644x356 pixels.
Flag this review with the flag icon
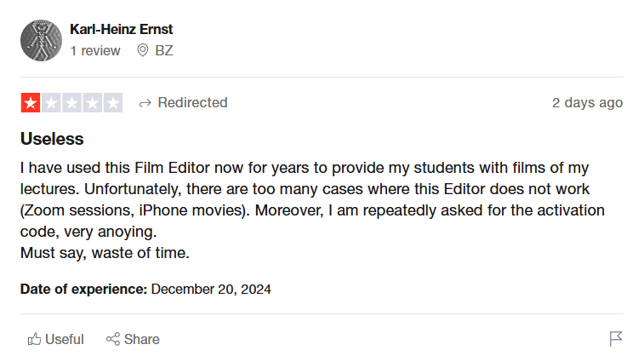pos(616,339)
